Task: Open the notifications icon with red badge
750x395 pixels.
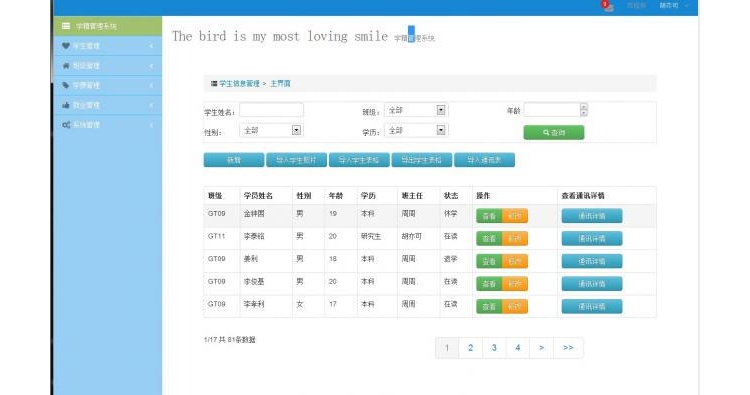Action: pos(607,6)
